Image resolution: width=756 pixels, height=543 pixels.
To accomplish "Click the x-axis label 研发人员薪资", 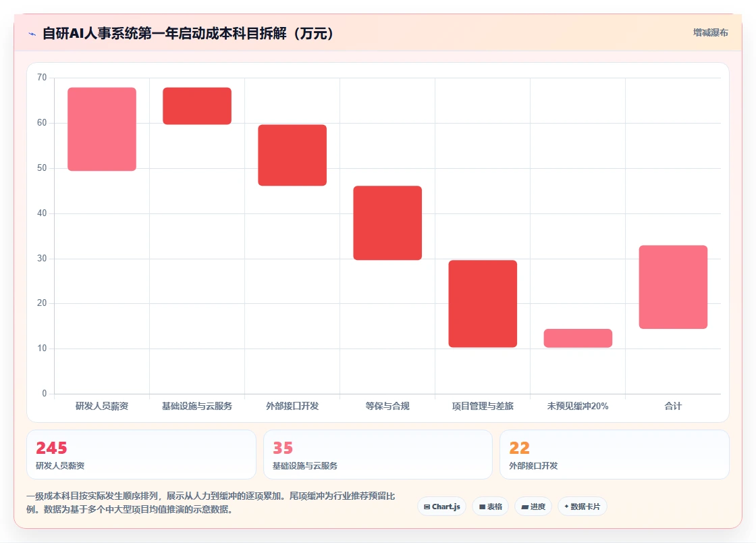I will point(102,406).
